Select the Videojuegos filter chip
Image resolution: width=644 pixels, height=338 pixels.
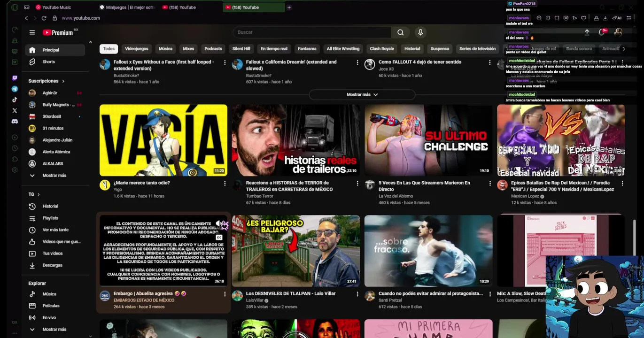[137, 48]
